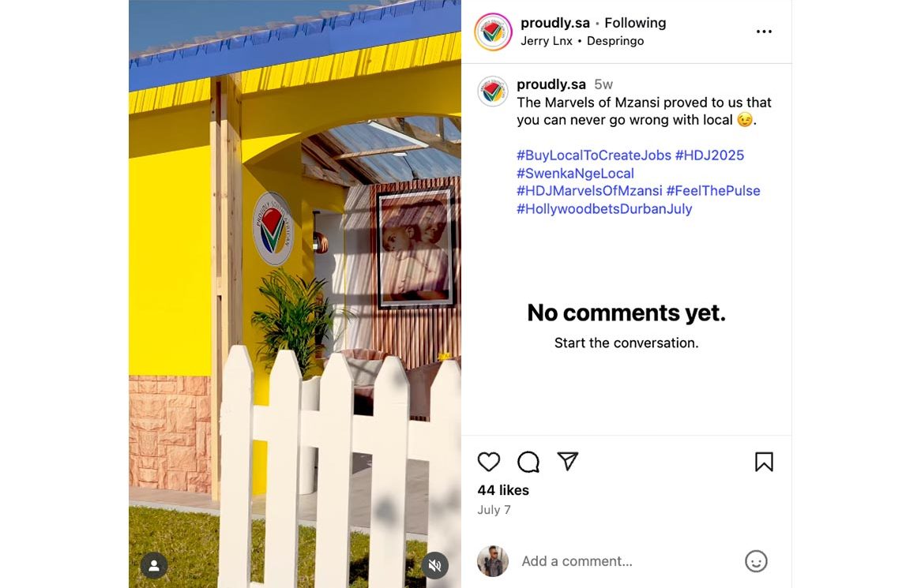Viewport: 921px width, 588px height.
Task: Open the #BuyLocalToCreateJobs hashtag
Action: pos(594,155)
